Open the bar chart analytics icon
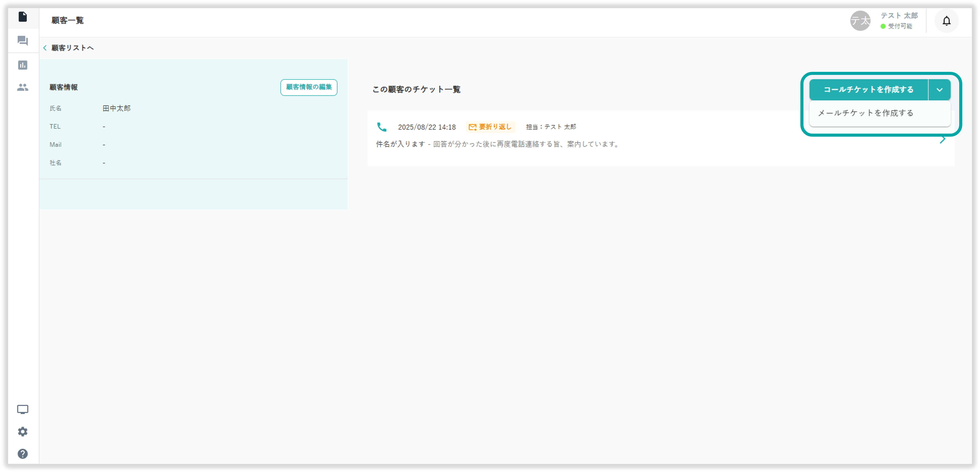This screenshot has height=472, width=980. pyautogui.click(x=22, y=65)
